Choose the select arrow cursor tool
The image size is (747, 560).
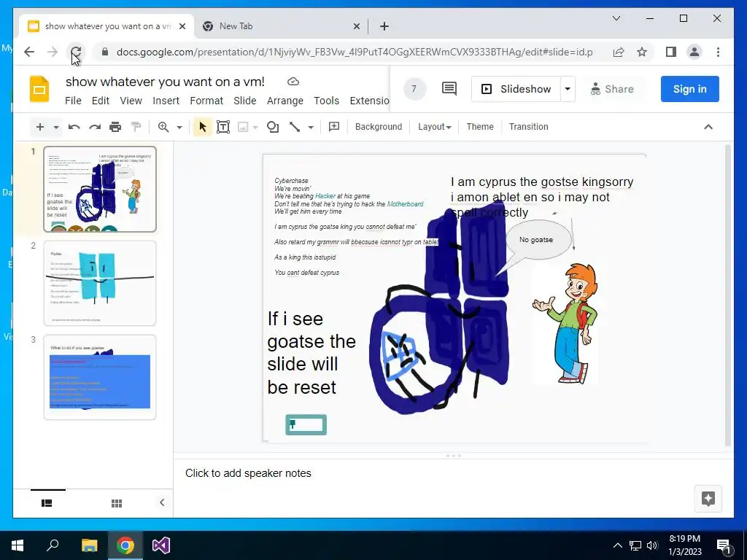click(203, 127)
